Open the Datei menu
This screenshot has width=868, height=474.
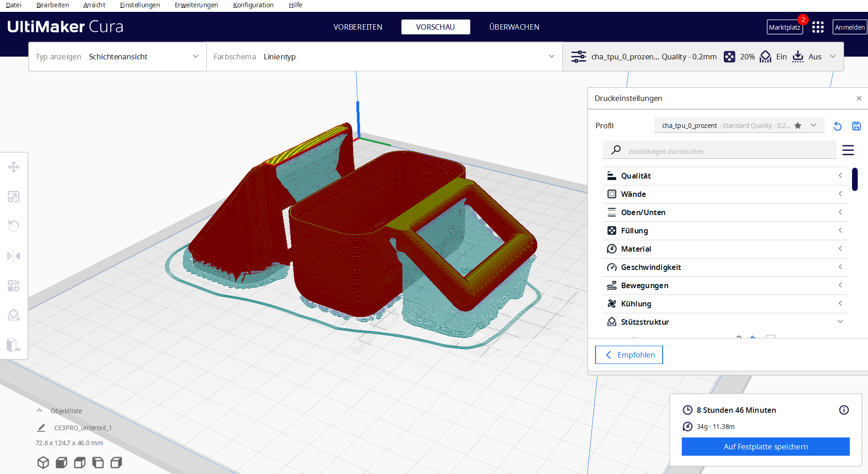14,5
